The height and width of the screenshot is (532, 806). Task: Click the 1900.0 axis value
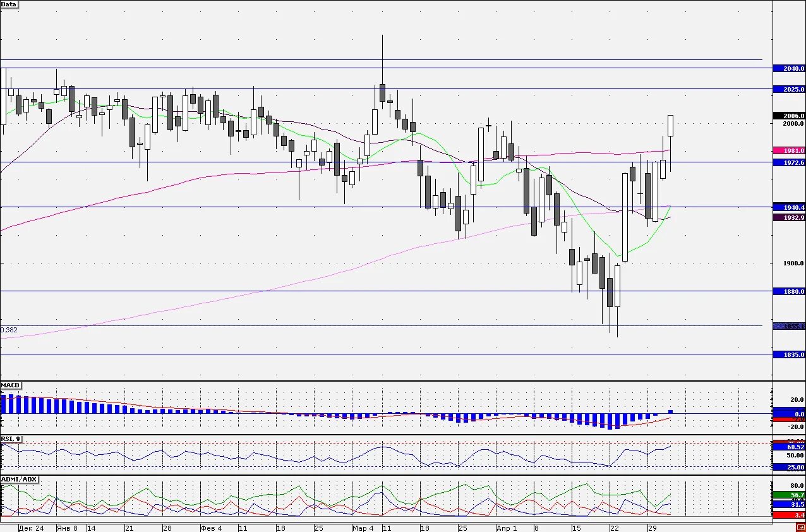tap(793, 263)
